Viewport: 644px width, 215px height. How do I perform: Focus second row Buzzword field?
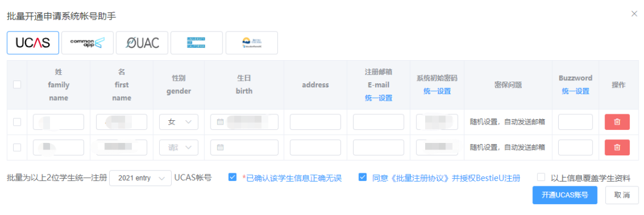coord(575,147)
